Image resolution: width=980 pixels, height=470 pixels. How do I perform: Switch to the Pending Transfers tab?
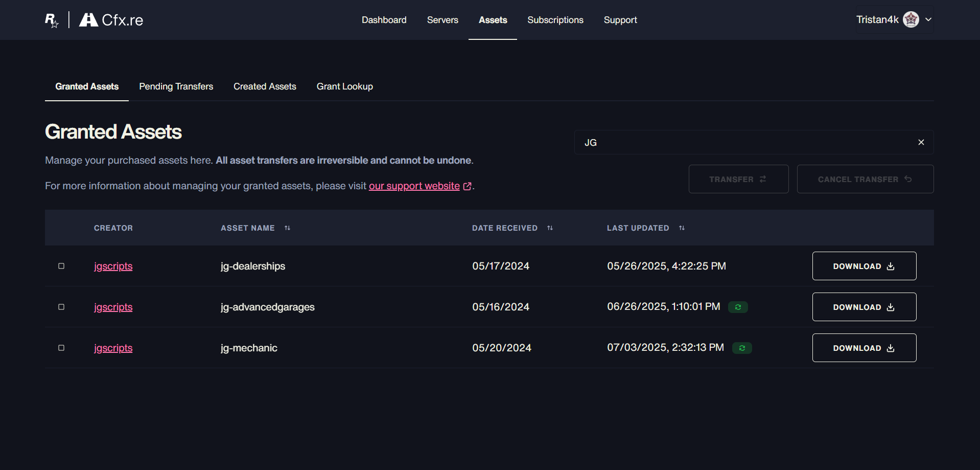pos(176,86)
